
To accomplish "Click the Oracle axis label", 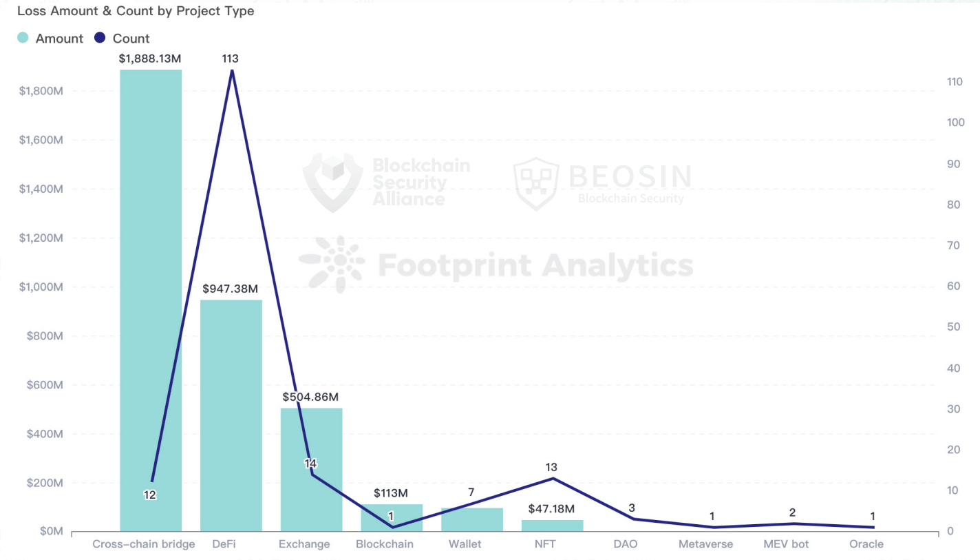I will point(866,543).
